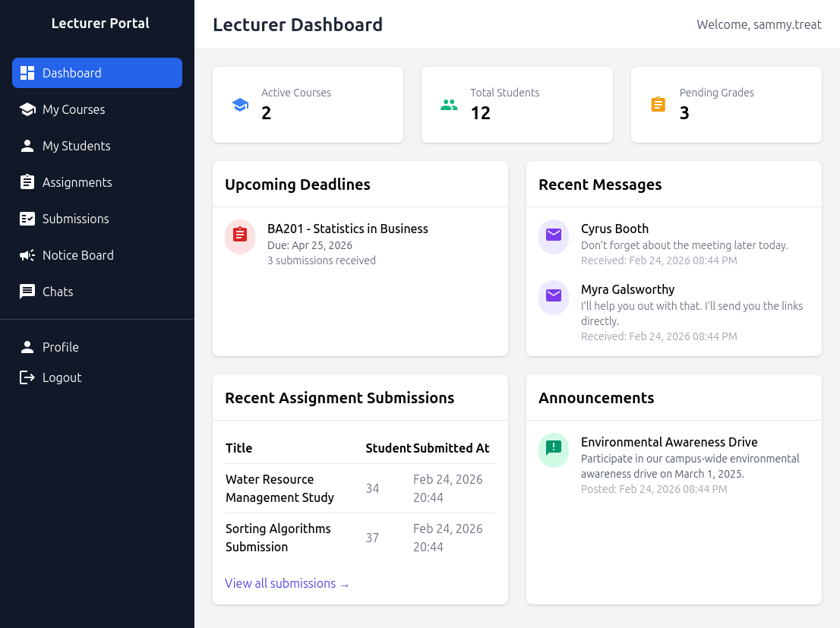Select the Total Students card

516,105
